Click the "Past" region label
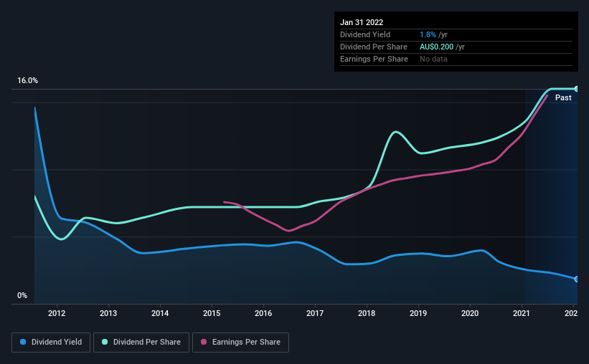This screenshot has height=364, width=589. tap(563, 97)
